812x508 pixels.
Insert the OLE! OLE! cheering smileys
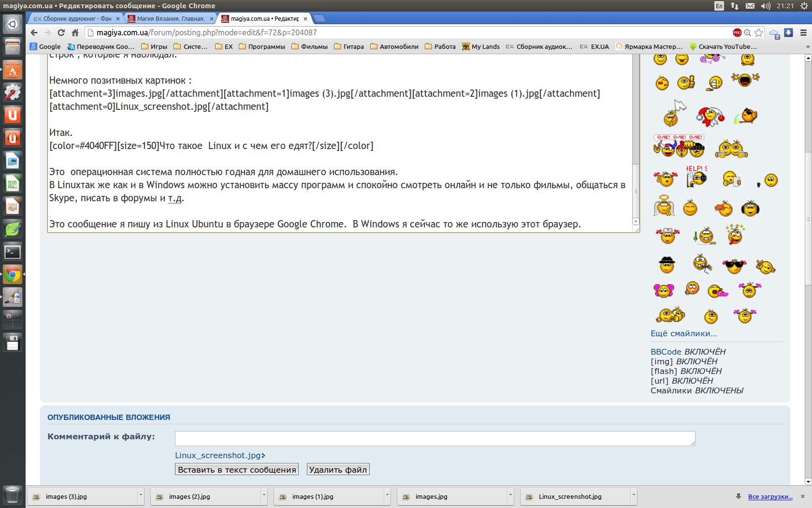click(679, 146)
